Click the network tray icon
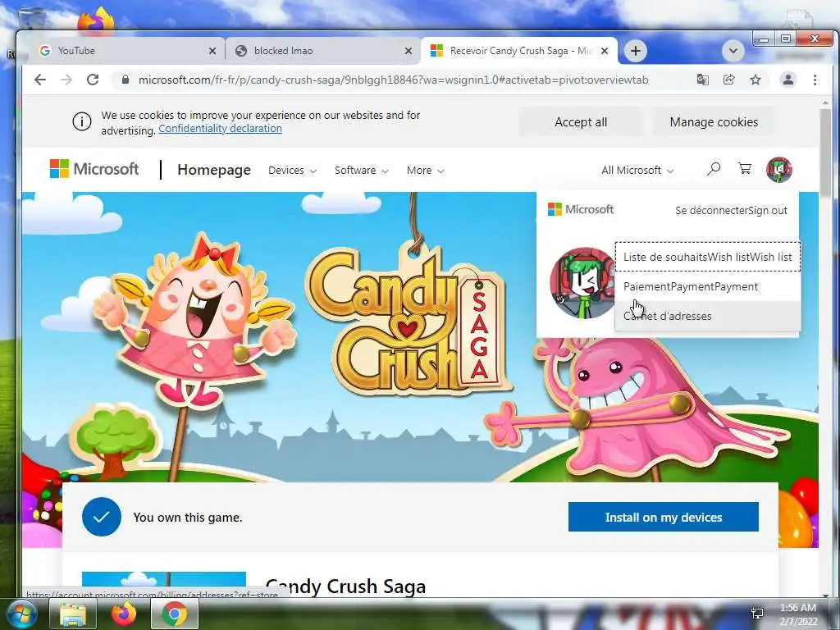The width and height of the screenshot is (840, 630). (757, 613)
